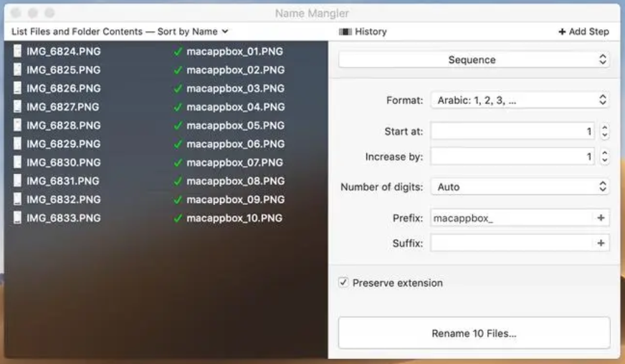
Task: Open the Sort by Name file listing menu
Action: click(x=120, y=32)
